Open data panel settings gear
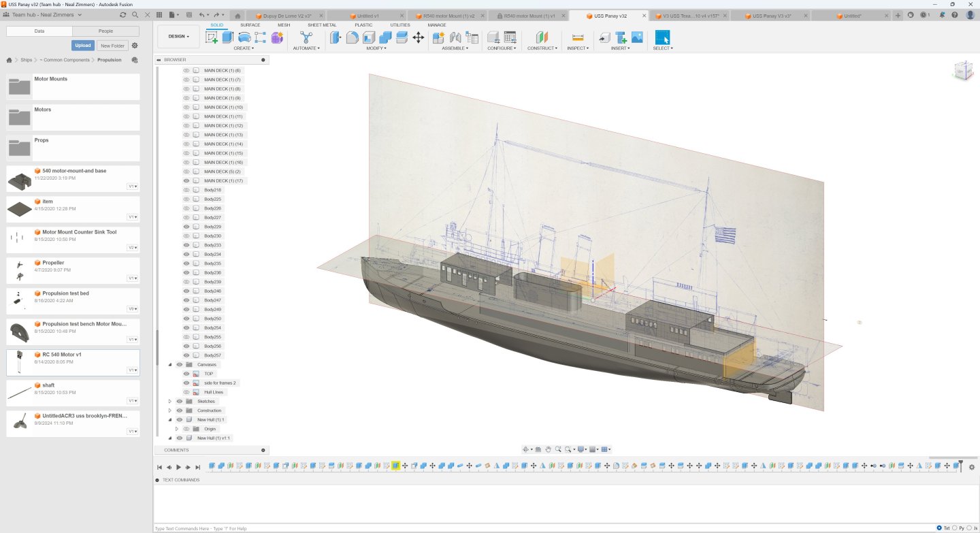This screenshot has width=980, height=533. coord(135,46)
